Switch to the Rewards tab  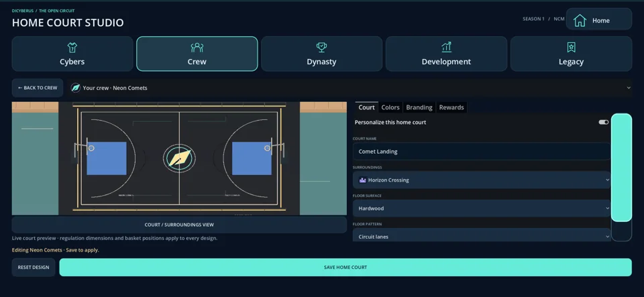coord(451,107)
